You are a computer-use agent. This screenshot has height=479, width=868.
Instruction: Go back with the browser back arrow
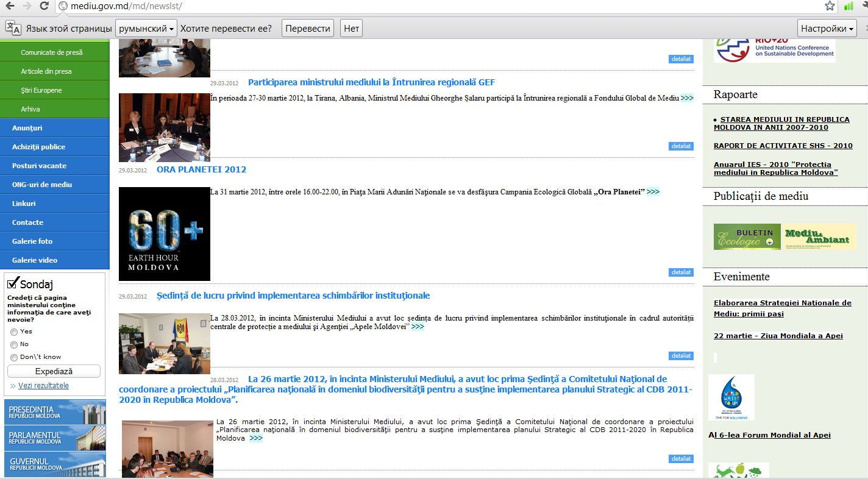click(x=10, y=6)
